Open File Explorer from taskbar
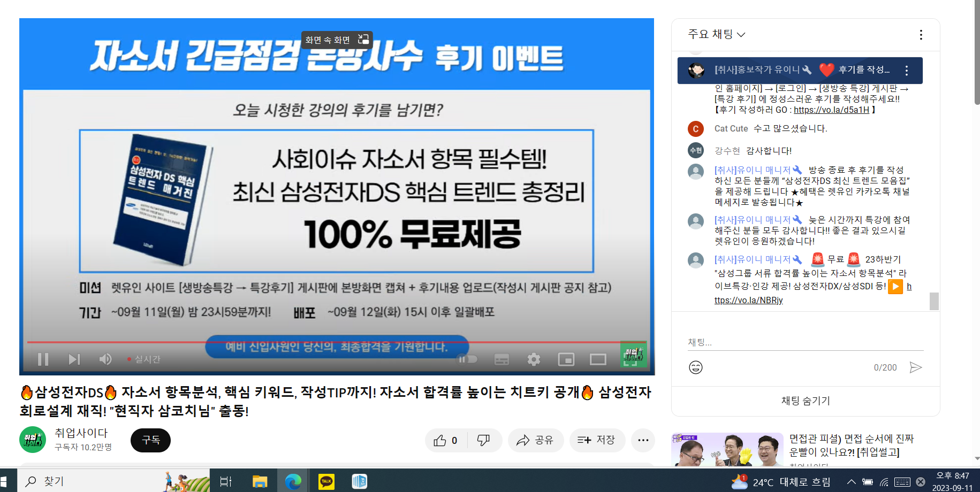Screen dimensions: 980x492 click(x=260, y=481)
